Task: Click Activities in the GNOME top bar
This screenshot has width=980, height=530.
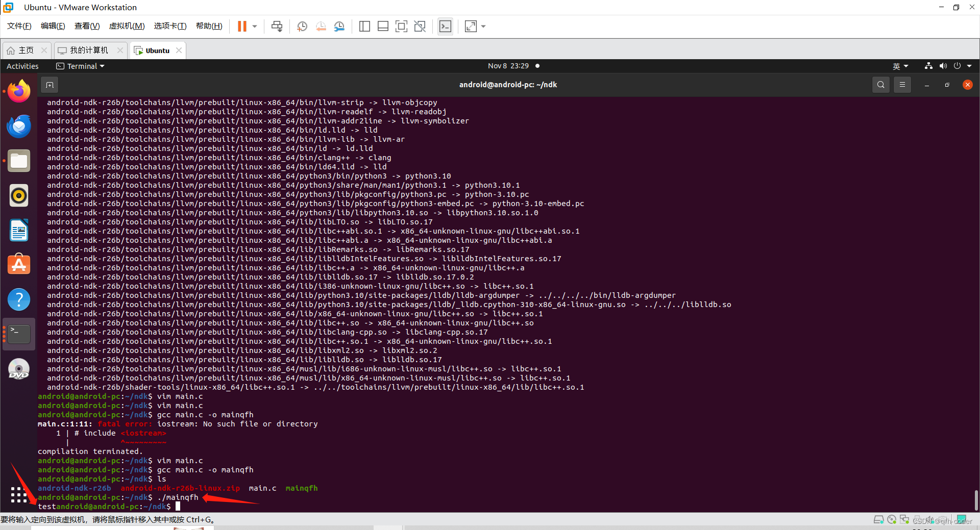Action: (x=22, y=66)
